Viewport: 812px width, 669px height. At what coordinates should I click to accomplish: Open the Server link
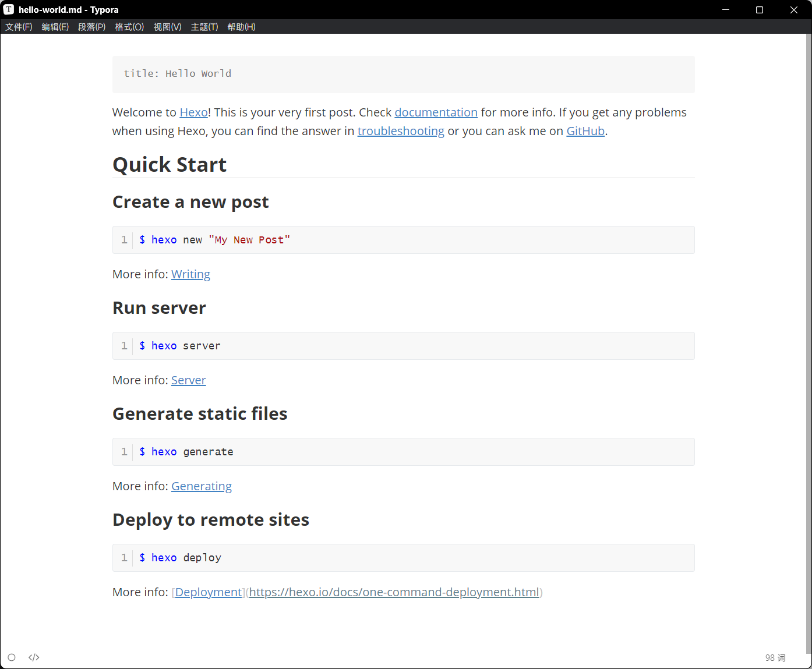[x=189, y=380]
